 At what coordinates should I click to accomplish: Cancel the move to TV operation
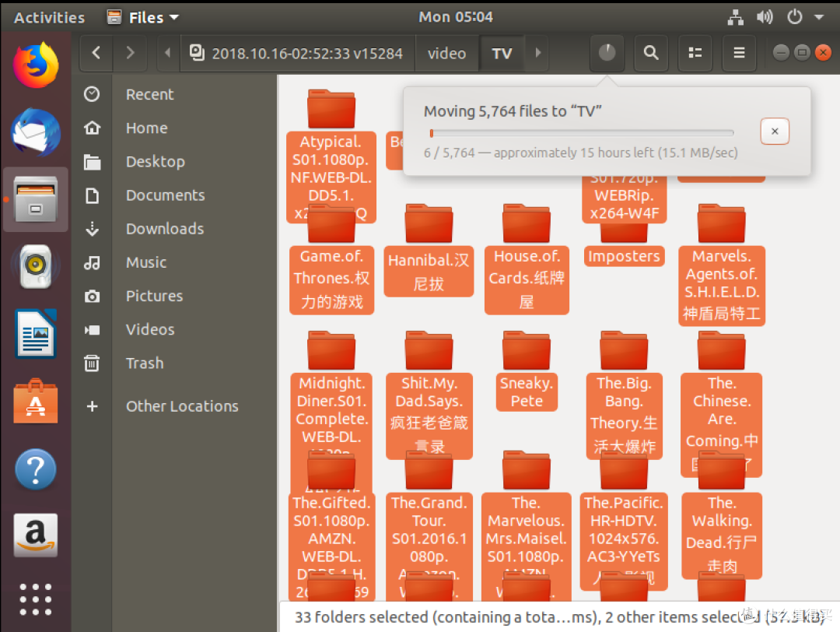[775, 132]
